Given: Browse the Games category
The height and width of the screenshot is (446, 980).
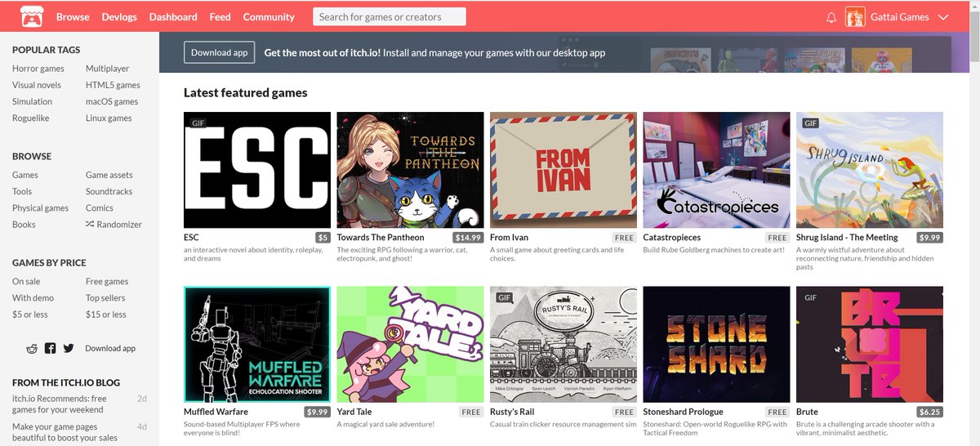Looking at the screenshot, I should [25, 175].
